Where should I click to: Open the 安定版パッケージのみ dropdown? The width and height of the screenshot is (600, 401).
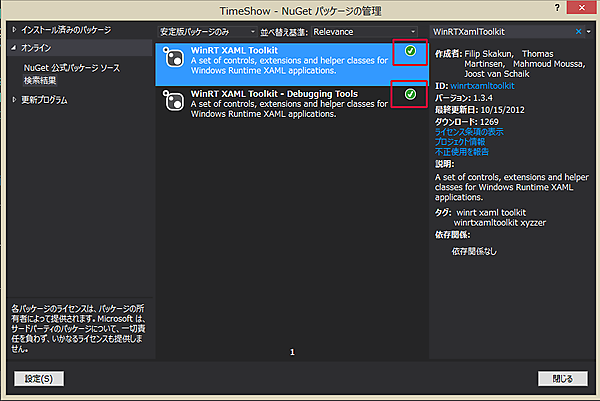(207, 32)
